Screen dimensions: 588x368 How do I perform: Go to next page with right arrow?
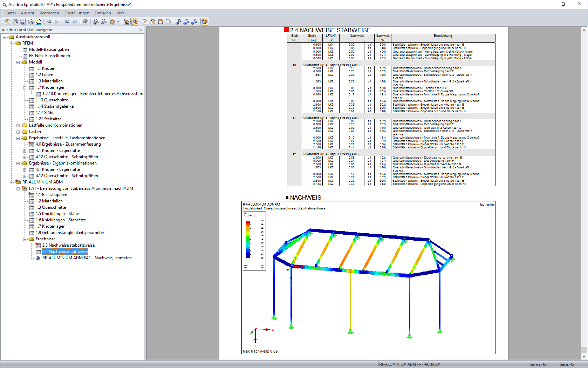pyautogui.click(x=57, y=22)
